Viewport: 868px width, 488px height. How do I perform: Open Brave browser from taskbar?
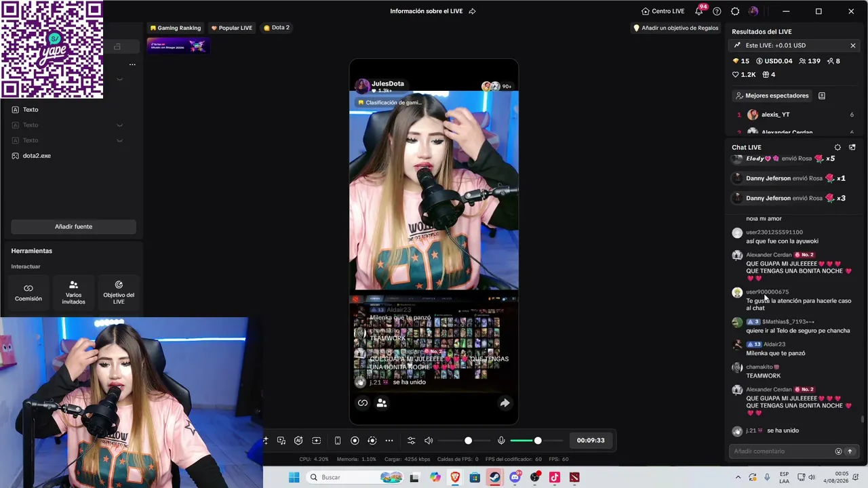tap(455, 477)
